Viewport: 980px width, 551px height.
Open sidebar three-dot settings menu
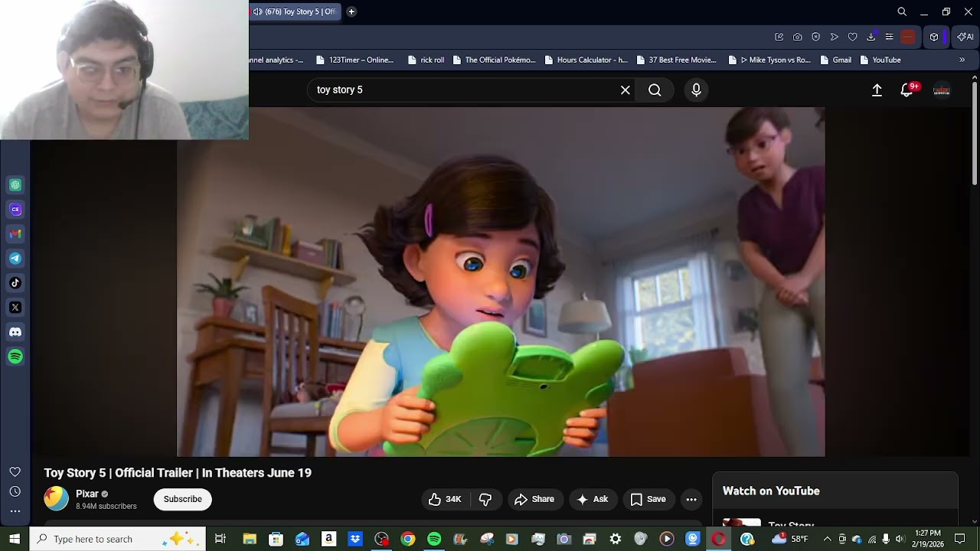click(15, 510)
